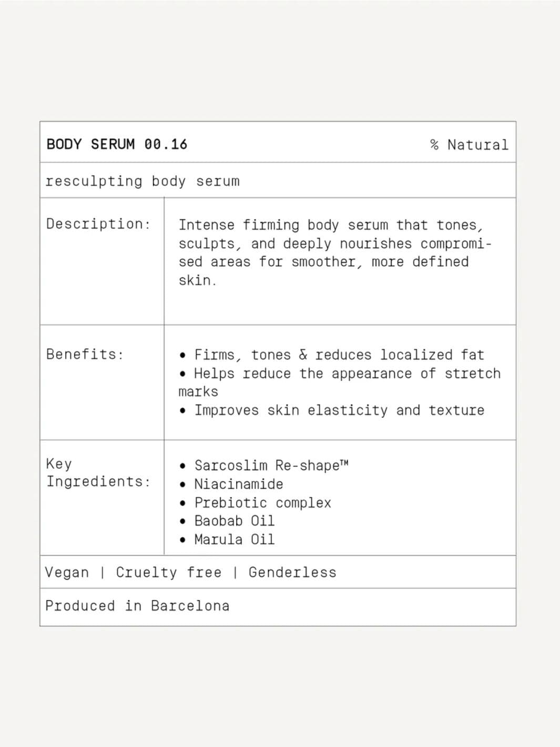Select the Prebiotic complex ingredient
560x747 pixels.
click(x=262, y=503)
